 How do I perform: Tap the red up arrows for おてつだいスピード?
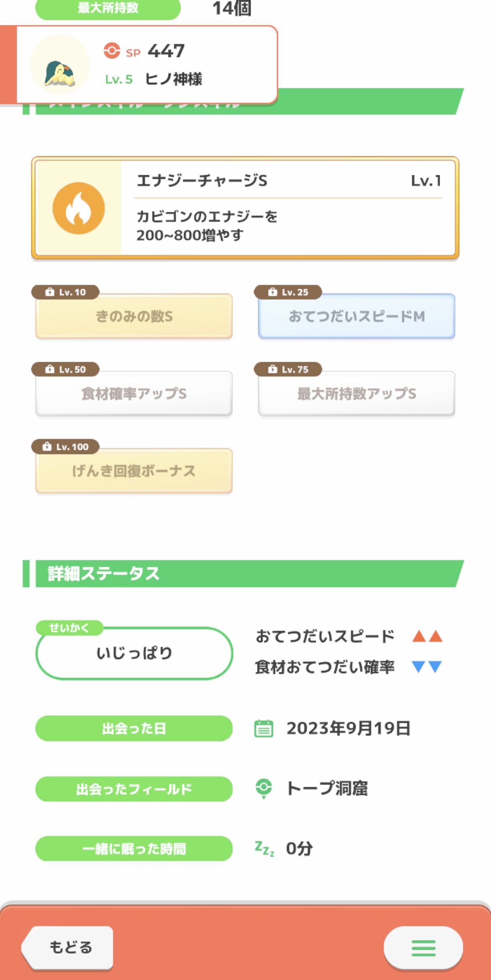[x=427, y=636]
